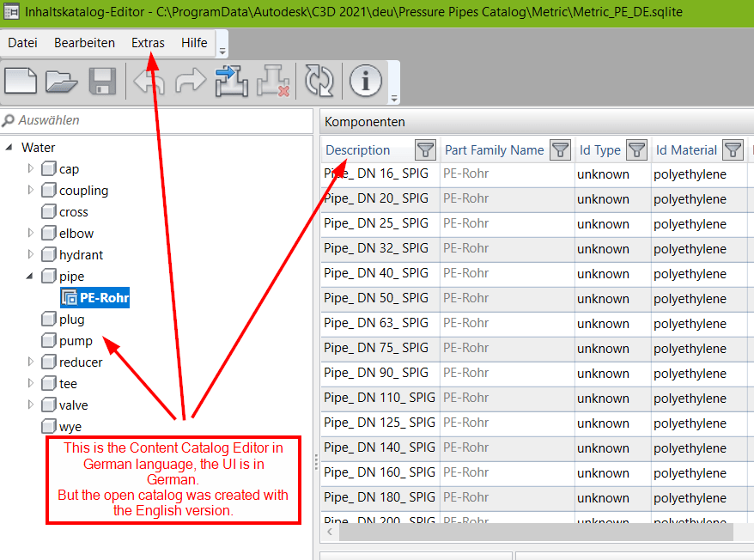Toggle the wye checkbox

coord(49,426)
